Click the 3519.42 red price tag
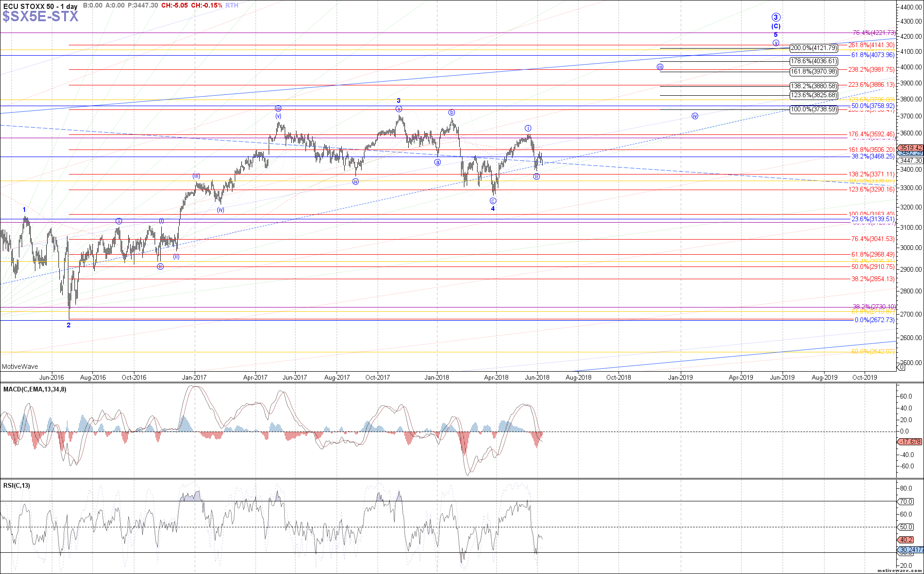Viewport: 924px width, 574px height. coord(910,148)
